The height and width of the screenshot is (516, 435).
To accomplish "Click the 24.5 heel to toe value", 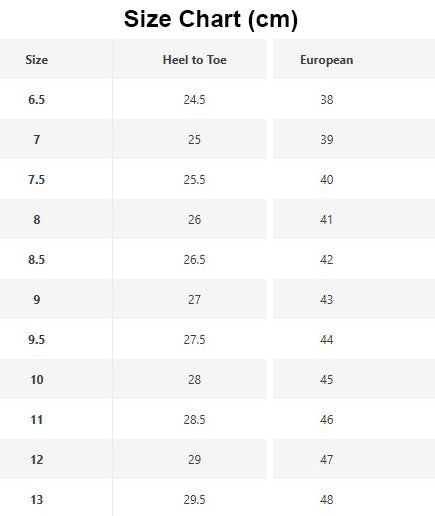I will point(194,100).
